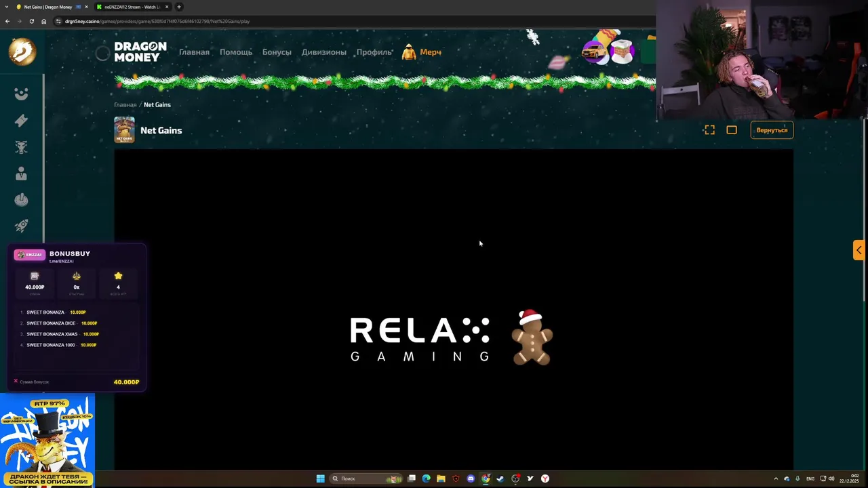Image resolution: width=868 pixels, height=488 pixels.
Task: Click the Dragon Money logo in header
Action: point(140,52)
